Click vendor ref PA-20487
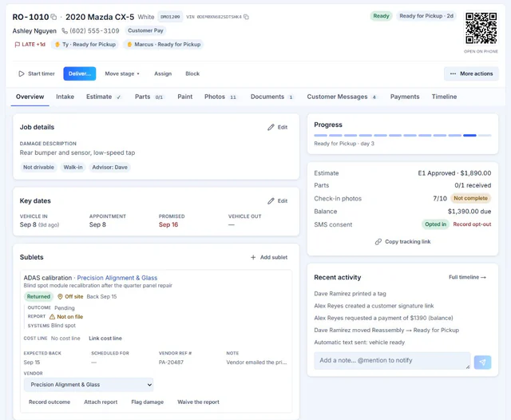Screen dimensions: 511x420 point(171,363)
